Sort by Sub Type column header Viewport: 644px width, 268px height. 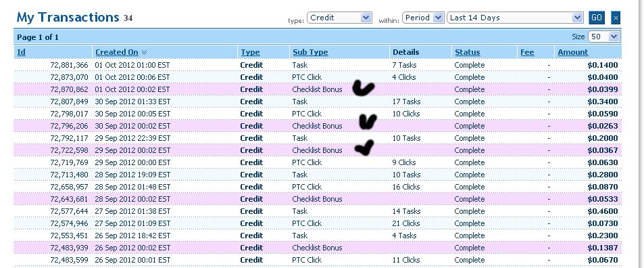coord(310,52)
